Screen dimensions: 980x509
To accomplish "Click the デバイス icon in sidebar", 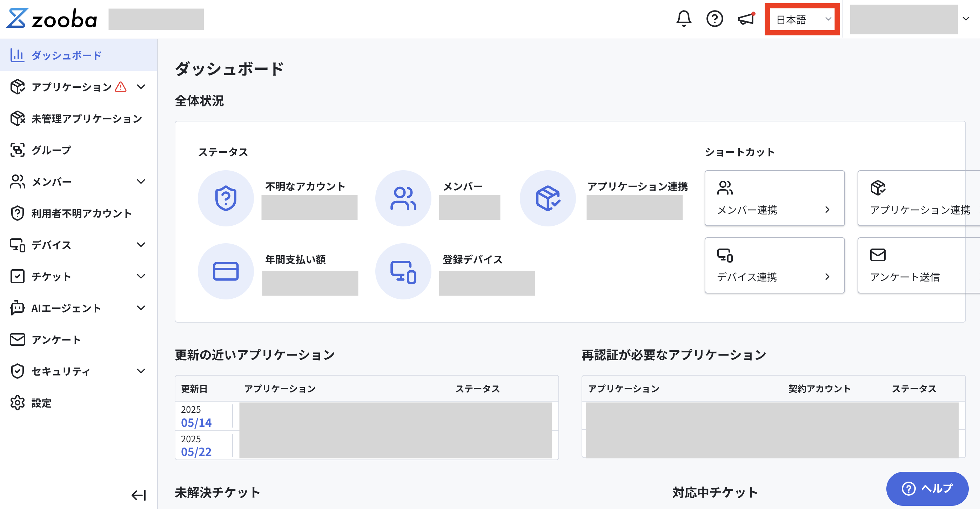I will (17, 245).
